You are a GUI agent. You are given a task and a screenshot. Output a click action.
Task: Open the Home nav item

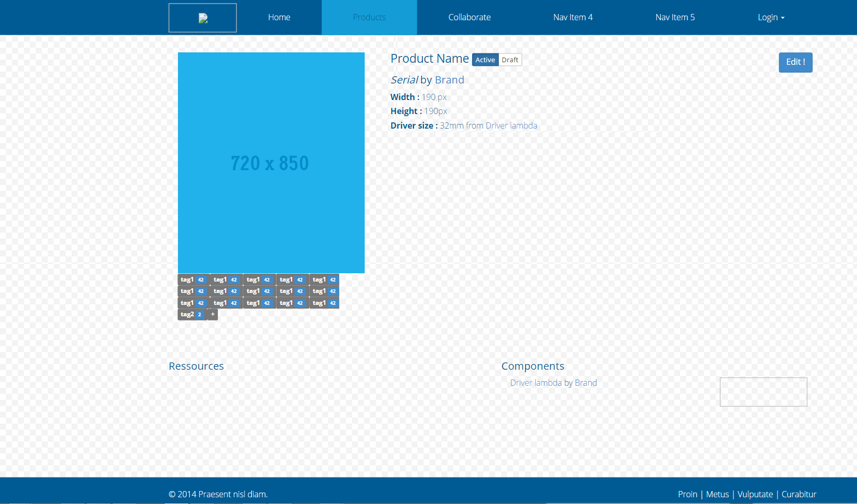[279, 18]
